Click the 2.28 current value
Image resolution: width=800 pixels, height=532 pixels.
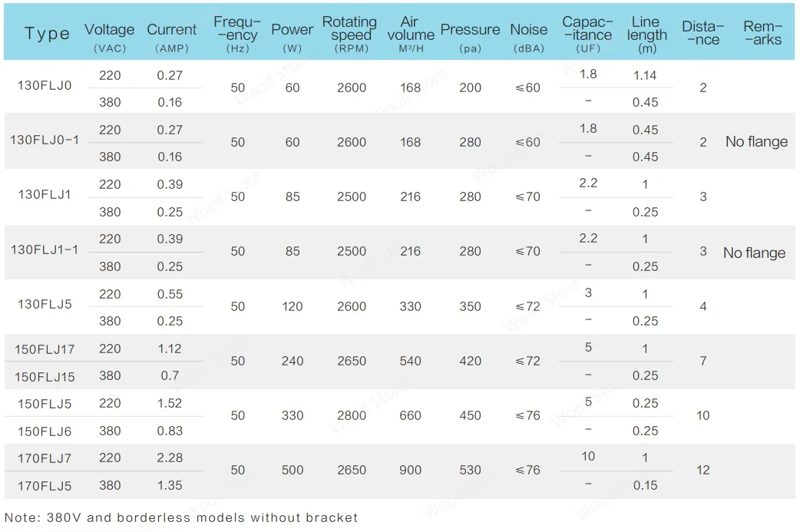(x=170, y=458)
